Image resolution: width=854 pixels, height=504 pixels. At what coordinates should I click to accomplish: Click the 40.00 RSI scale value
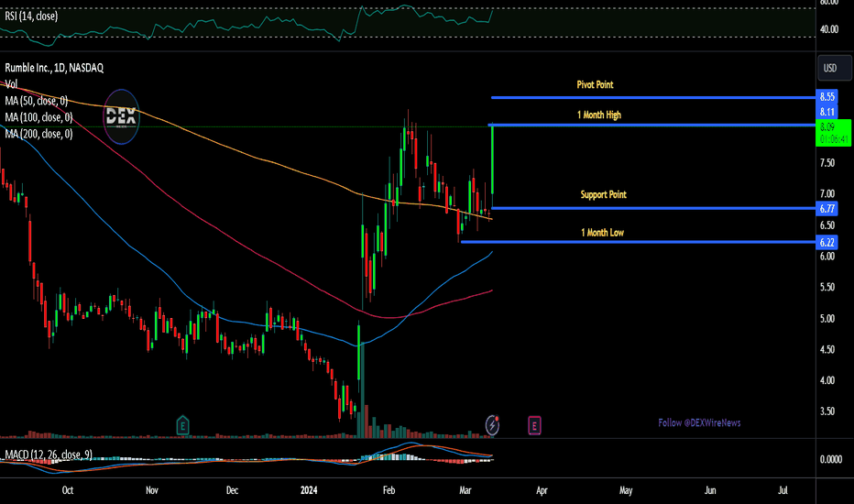tap(829, 29)
